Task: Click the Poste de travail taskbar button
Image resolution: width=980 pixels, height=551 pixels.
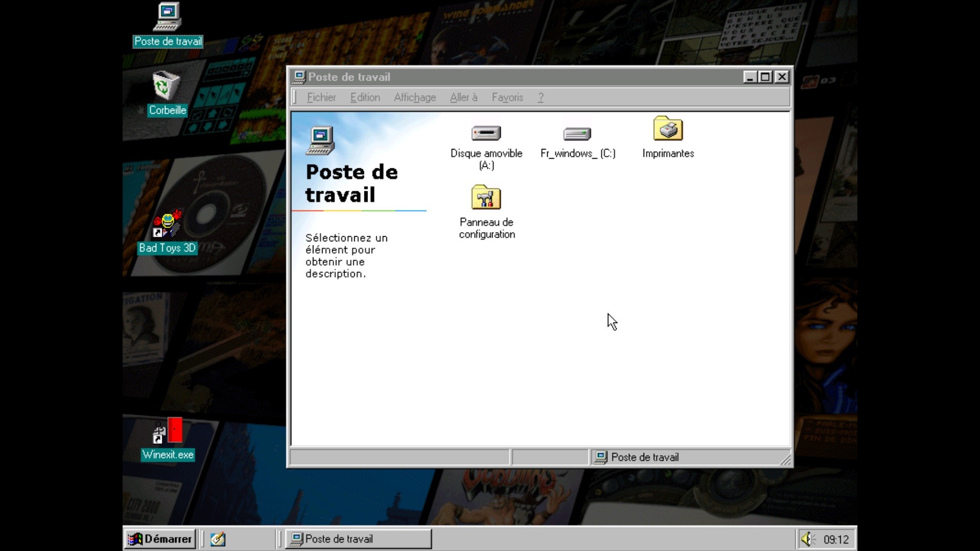Action: pyautogui.click(x=359, y=539)
